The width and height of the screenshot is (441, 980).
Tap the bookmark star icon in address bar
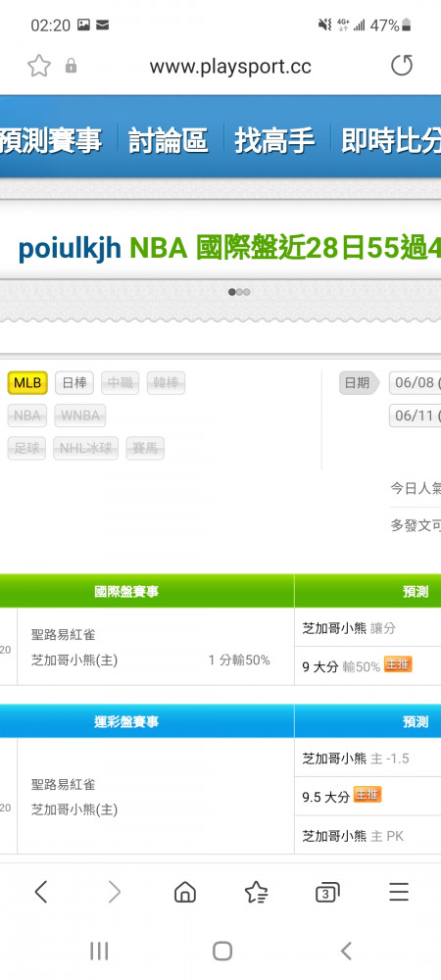point(39,66)
